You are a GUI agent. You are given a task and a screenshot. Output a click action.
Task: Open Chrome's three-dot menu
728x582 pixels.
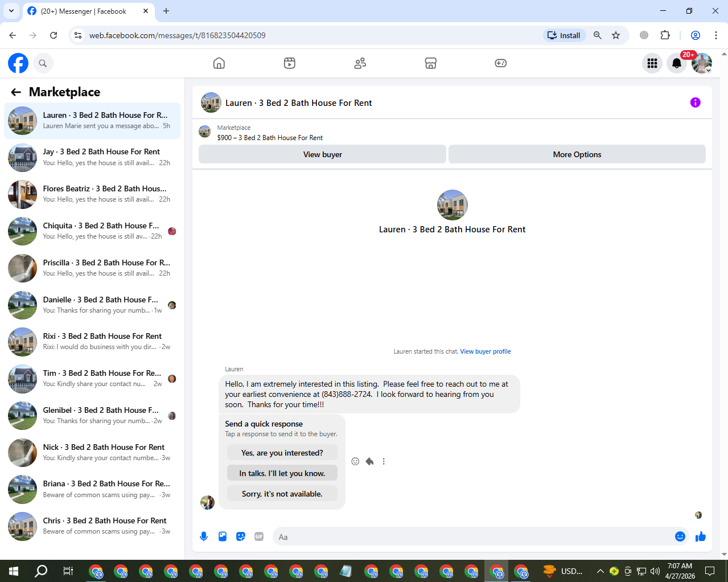[716, 35]
